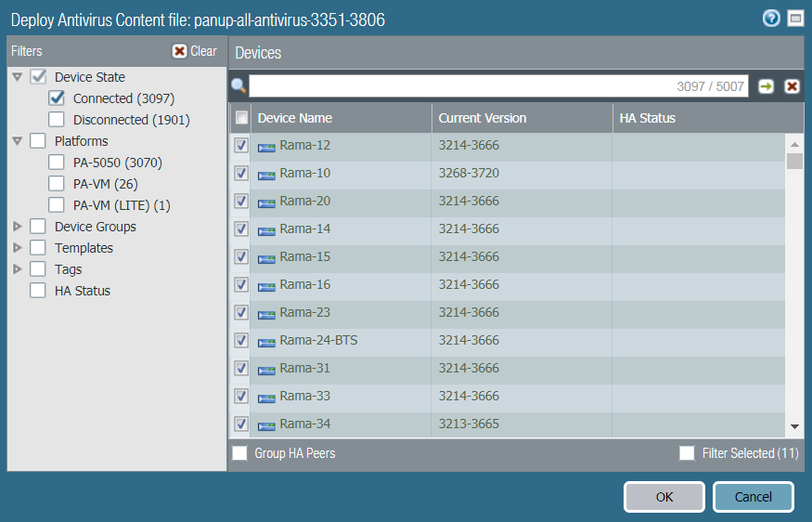812x522 pixels.
Task: Apply search with the green arrow icon
Action: (766, 86)
